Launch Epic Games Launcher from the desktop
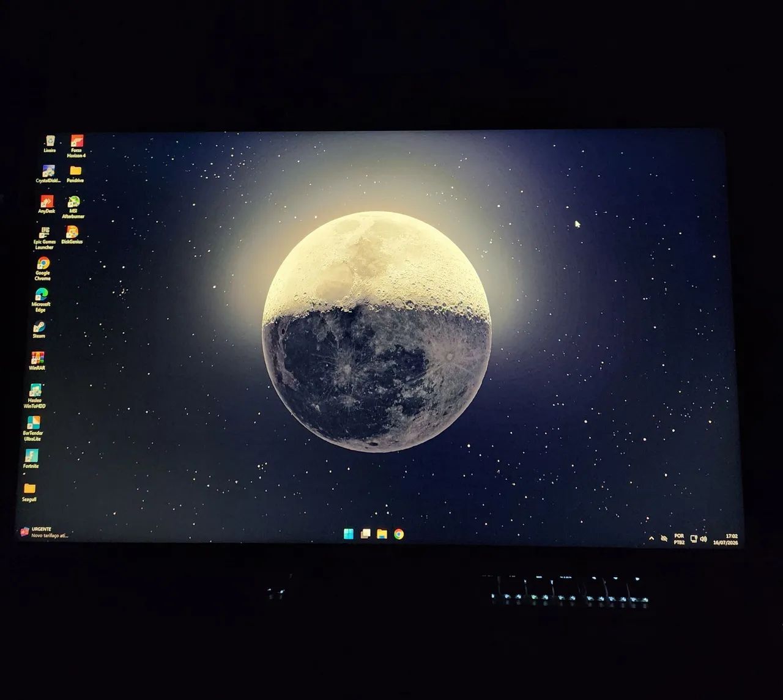Screen dimensions: 783x700 (x=44, y=238)
